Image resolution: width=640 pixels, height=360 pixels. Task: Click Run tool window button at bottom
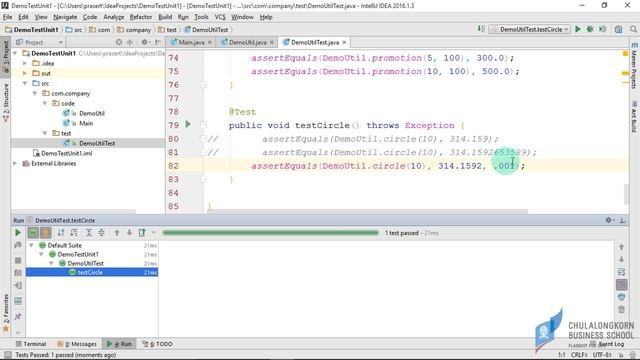(120, 344)
